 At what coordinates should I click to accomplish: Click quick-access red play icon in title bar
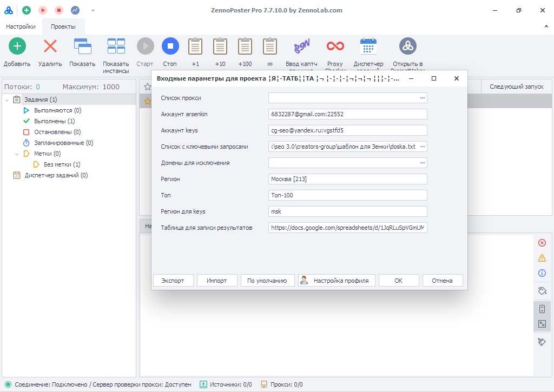[43, 10]
